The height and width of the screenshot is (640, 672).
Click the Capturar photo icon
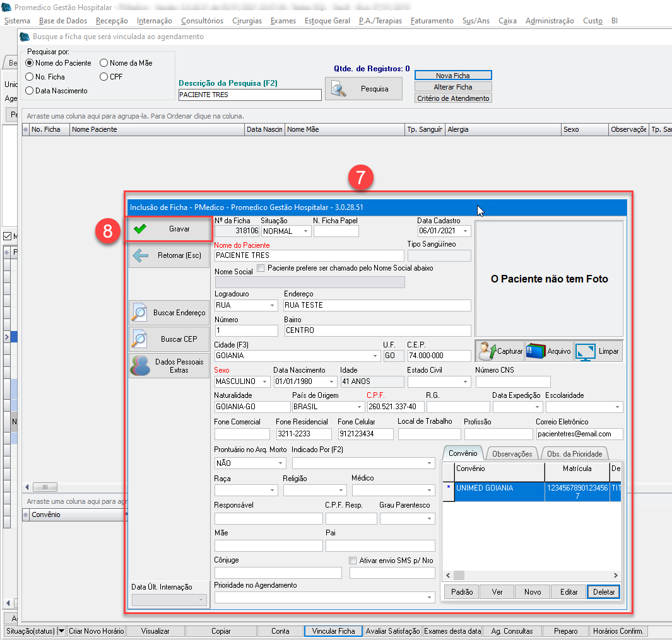487,351
